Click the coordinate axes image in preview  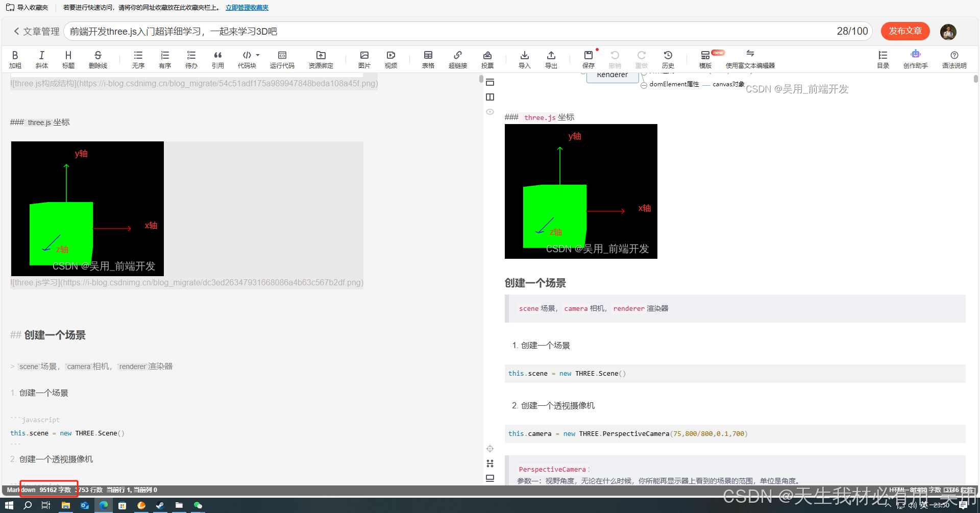[581, 191]
